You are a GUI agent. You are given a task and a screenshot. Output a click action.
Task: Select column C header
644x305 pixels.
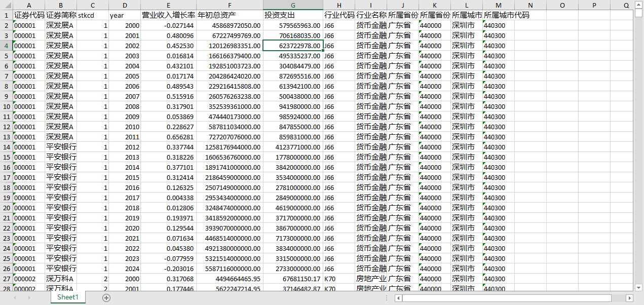pos(93,5)
